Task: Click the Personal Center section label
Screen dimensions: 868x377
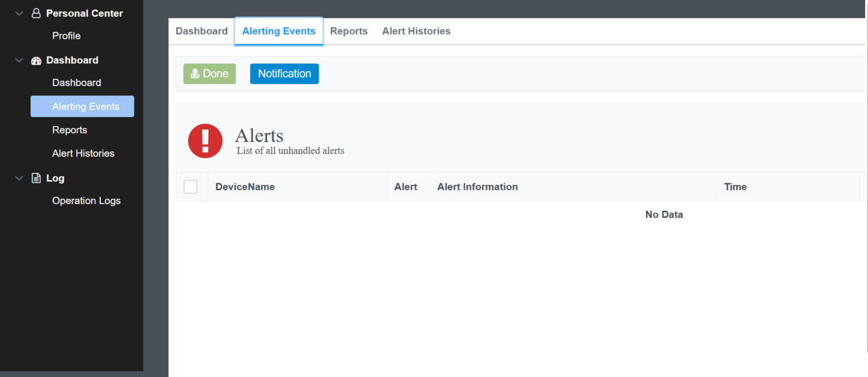Action: [x=85, y=13]
